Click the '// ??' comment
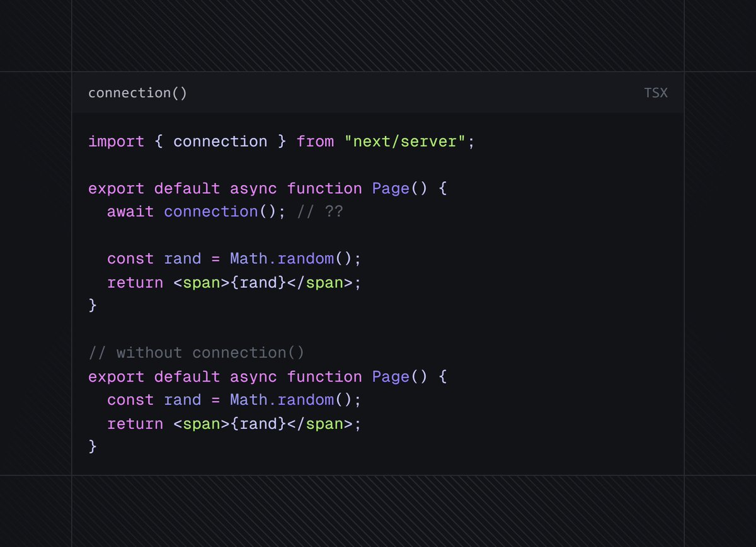 [x=320, y=211]
